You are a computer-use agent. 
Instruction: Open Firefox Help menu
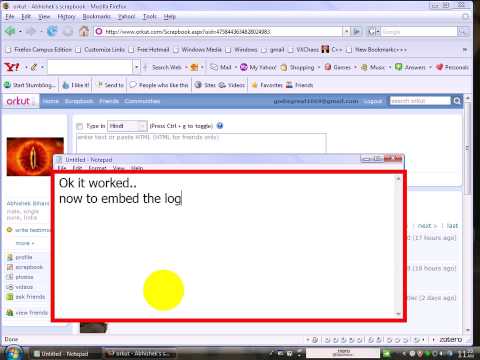[x=170, y=16]
